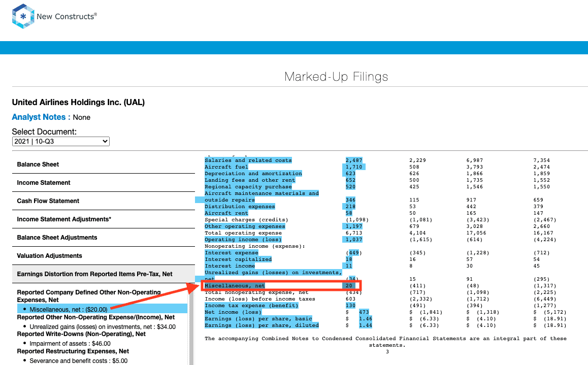Image resolution: width=588 pixels, height=365 pixels.
Task: Click the 473 net income value
Action: pyautogui.click(x=364, y=312)
